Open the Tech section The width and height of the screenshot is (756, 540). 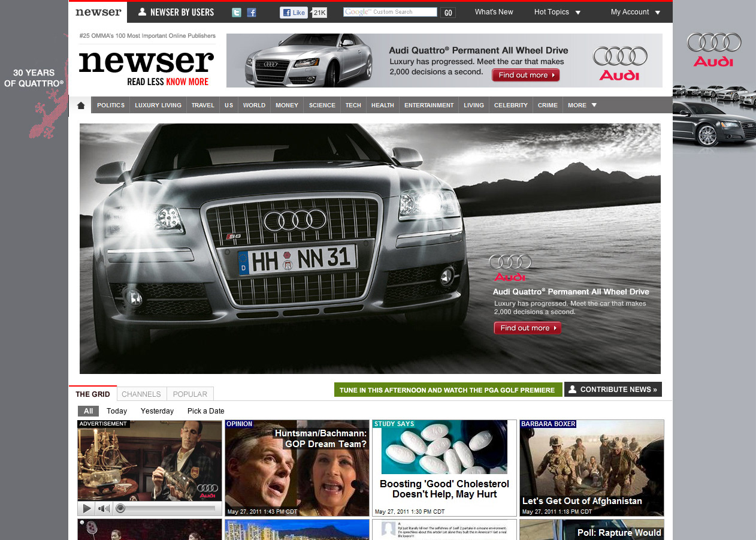click(353, 105)
